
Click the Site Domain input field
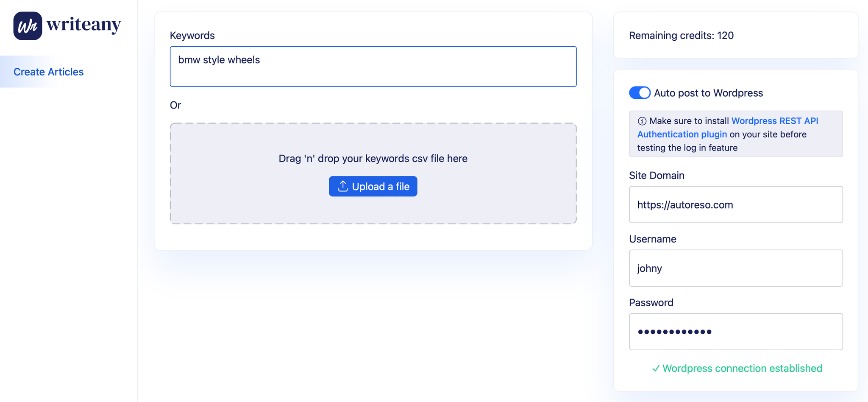click(x=736, y=204)
